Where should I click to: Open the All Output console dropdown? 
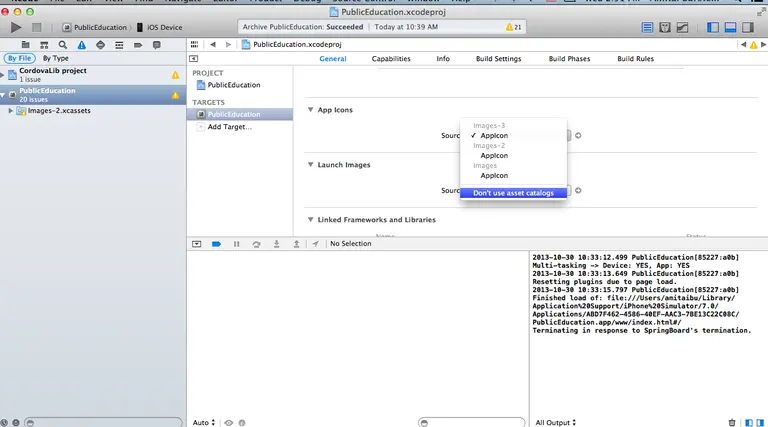(x=555, y=422)
